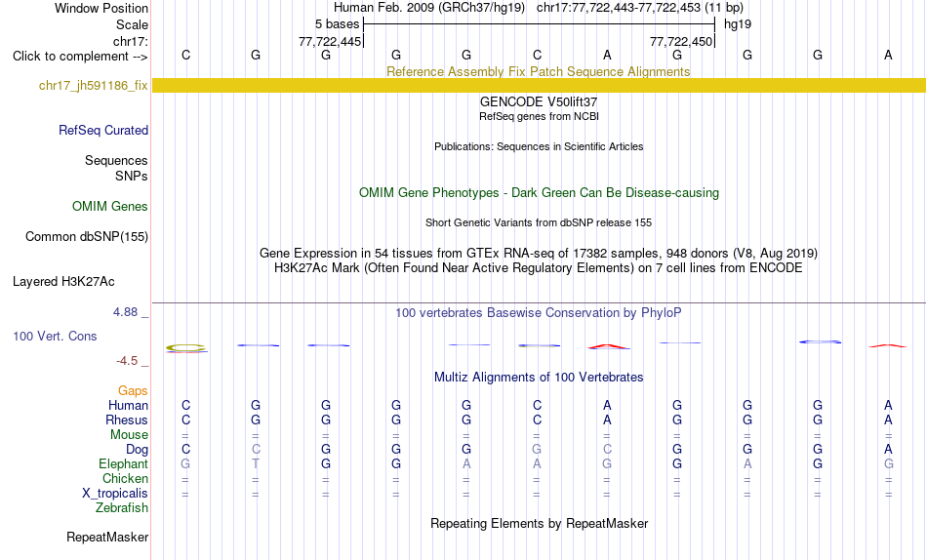Open the RepeatMasker track label
Screen dimensions: 927x560
point(107,537)
